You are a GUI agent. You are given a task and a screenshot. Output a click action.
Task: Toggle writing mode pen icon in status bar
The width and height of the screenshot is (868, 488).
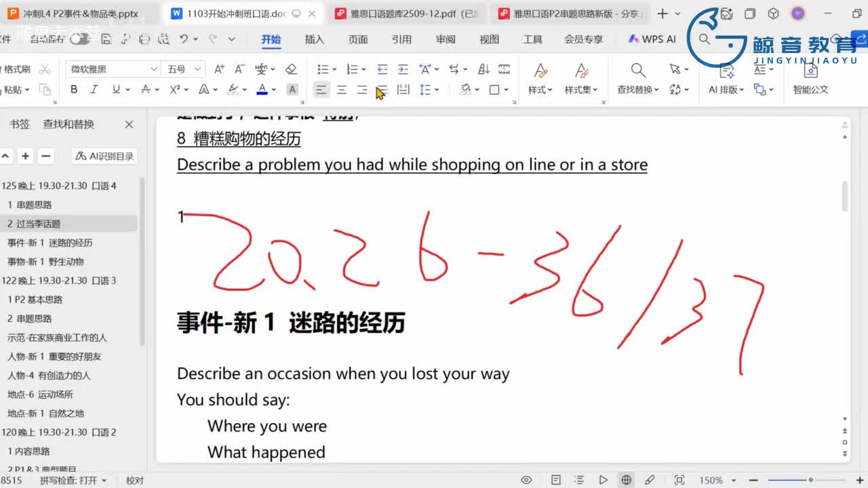tap(650, 480)
